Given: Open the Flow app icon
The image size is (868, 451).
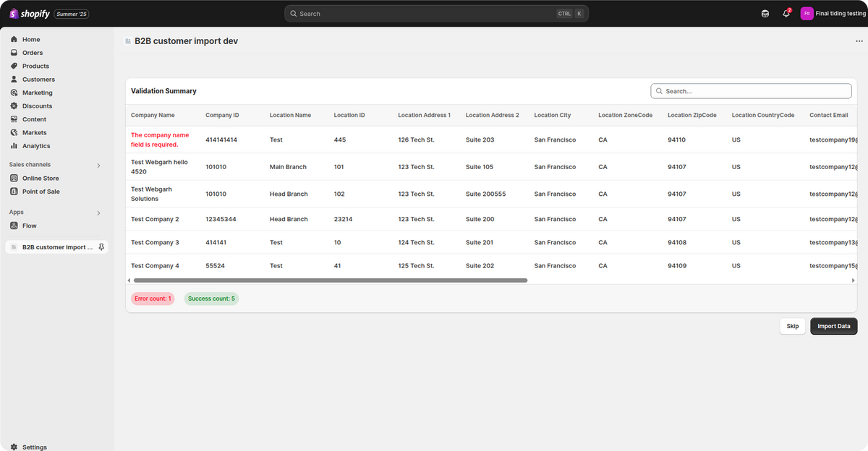Looking at the screenshot, I should (14, 225).
